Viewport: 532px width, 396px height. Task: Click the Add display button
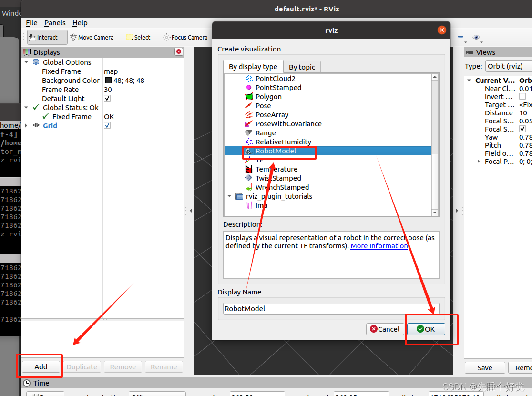[x=41, y=367]
